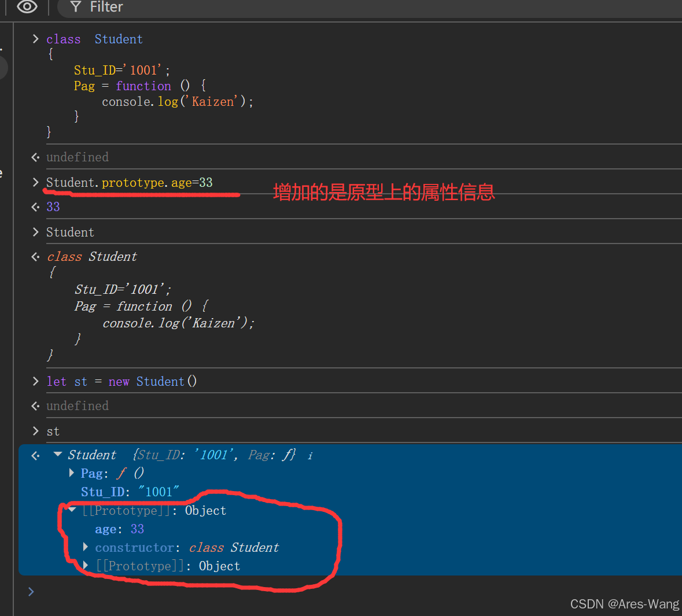The width and height of the screenshot is (682, 616).
Task: Expand the Pag function entry
Action: pos(71,473)
